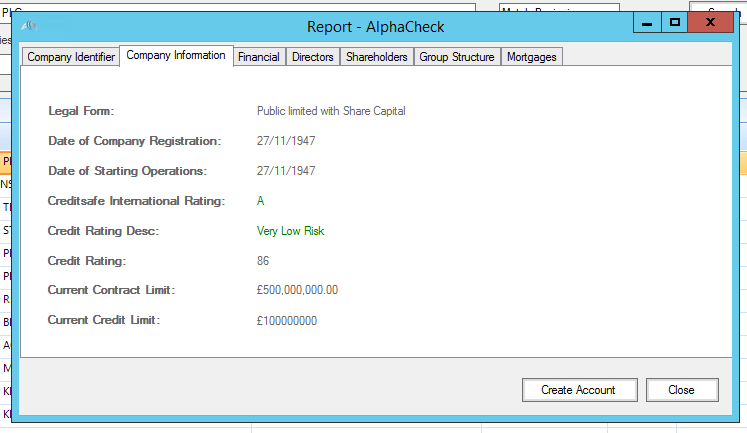Click the Date of Company Registration value
This screenshot has width=747, height=433.
(x=286, y=141)
